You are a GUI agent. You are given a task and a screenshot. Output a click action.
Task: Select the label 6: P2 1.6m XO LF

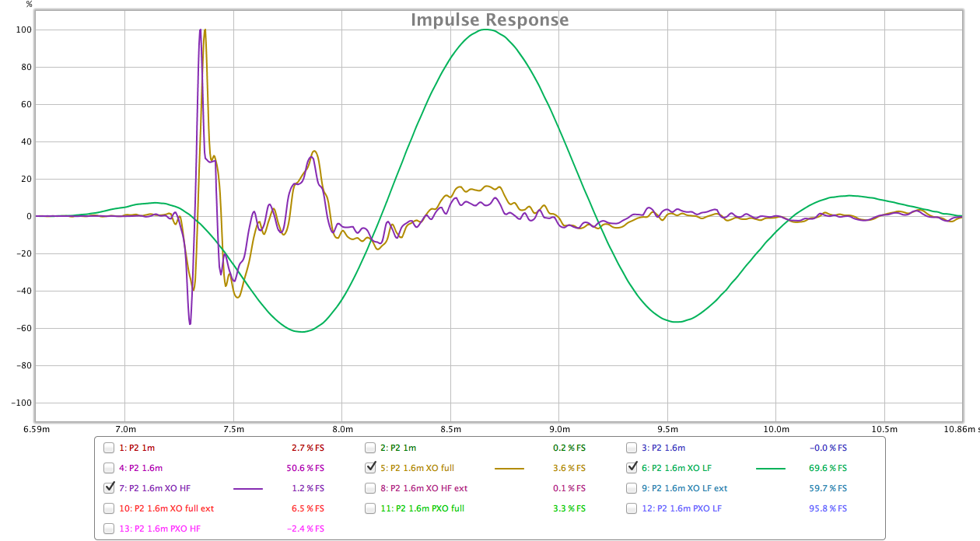[x=676, y=468]
